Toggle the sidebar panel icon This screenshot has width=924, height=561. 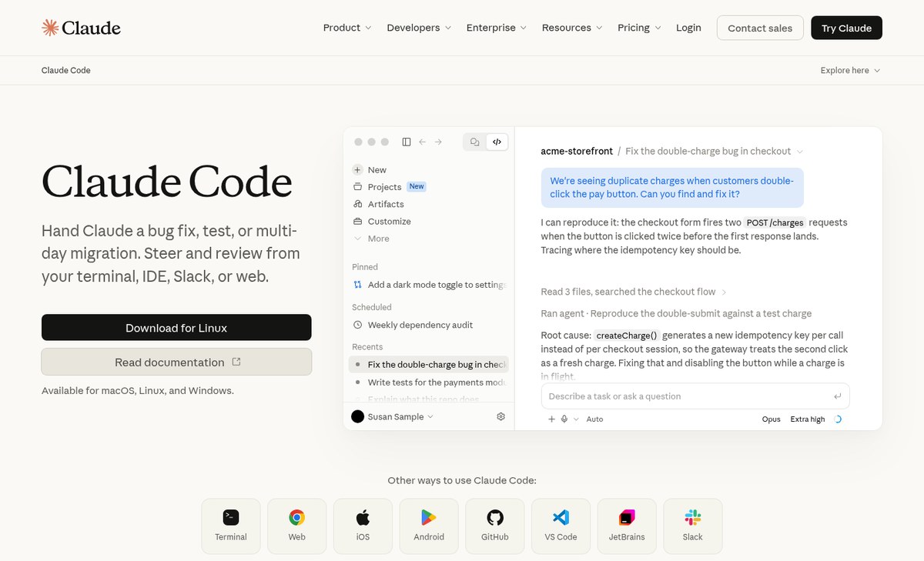coord(407,142)
